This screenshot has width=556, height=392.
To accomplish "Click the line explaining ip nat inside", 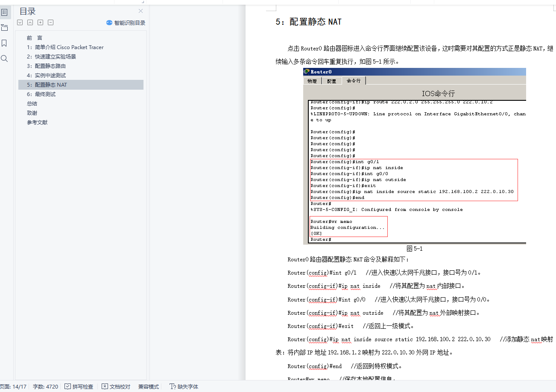I will pos(376,286).
